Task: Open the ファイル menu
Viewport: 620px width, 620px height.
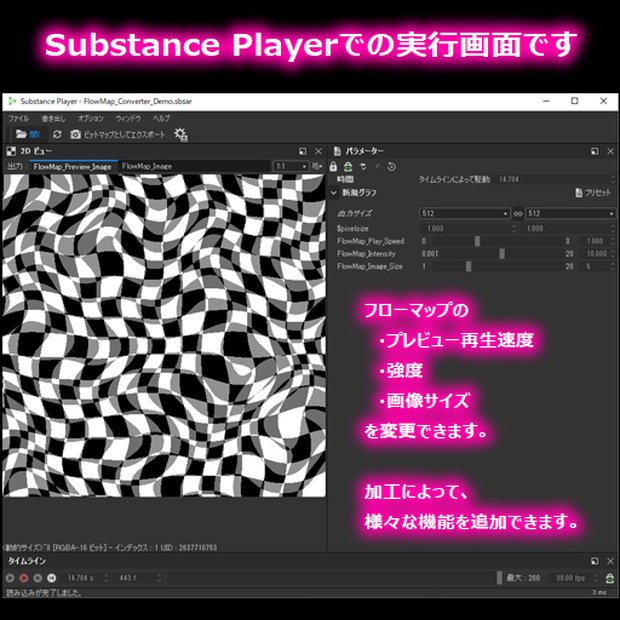Action: 19,118
